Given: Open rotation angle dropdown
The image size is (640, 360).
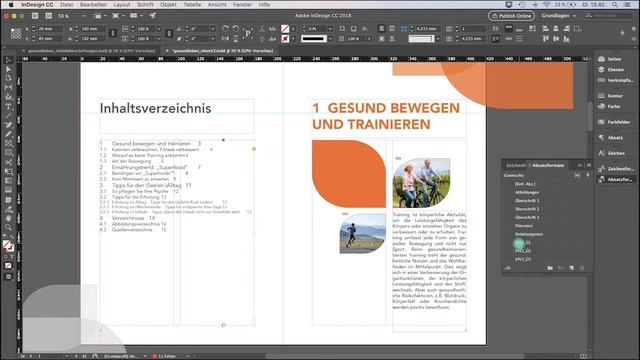Looking at the screenshot, I should click(213, 29).
